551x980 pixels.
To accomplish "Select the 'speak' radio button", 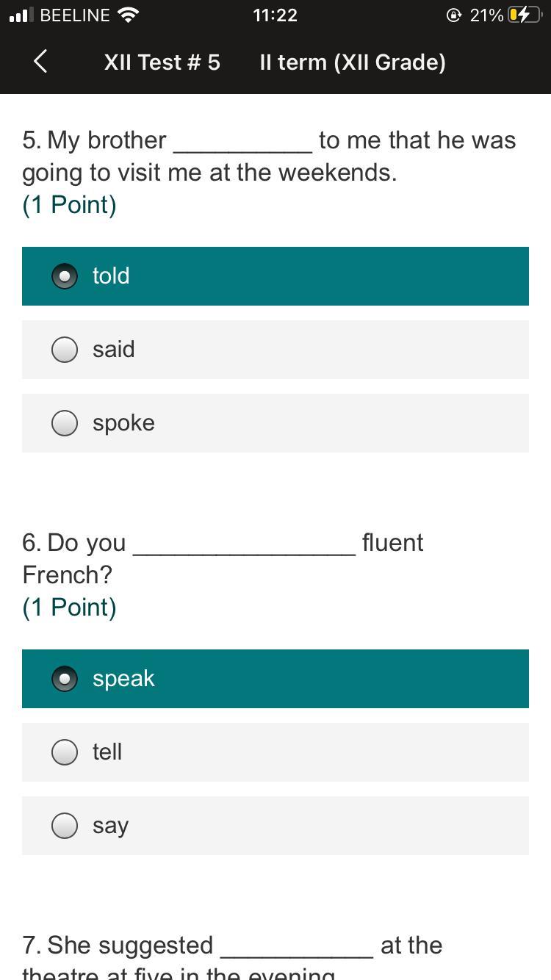I will tap(65, 679).
